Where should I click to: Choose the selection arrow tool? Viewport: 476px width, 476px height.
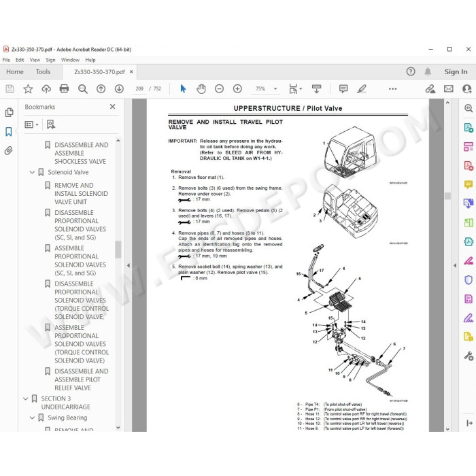pos(183,88)
